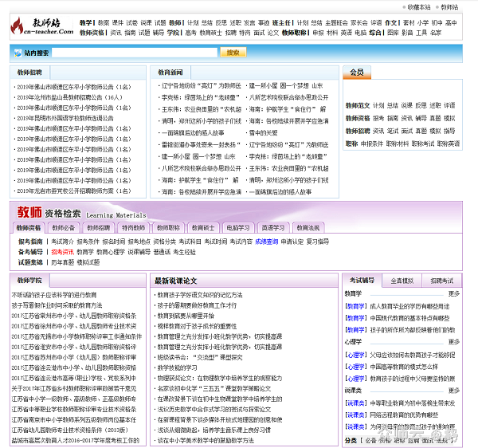This screenshot has width=478, height=448.
Task: Click 班主任 in the top navigation
Action: click(x=282, y=23)
